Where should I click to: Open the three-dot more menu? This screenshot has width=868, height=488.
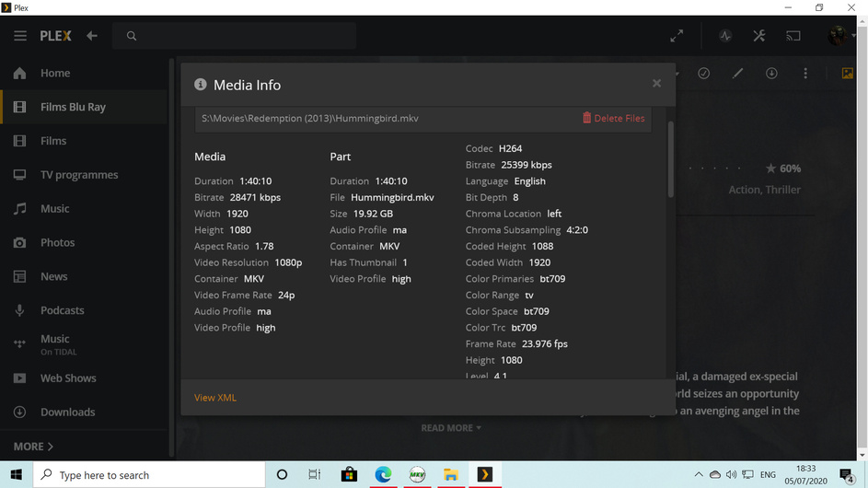pos(805,73)
